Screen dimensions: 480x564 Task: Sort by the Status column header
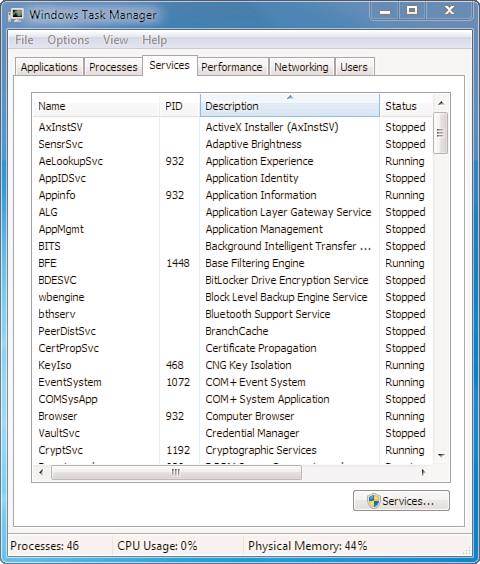click(406, 106)
